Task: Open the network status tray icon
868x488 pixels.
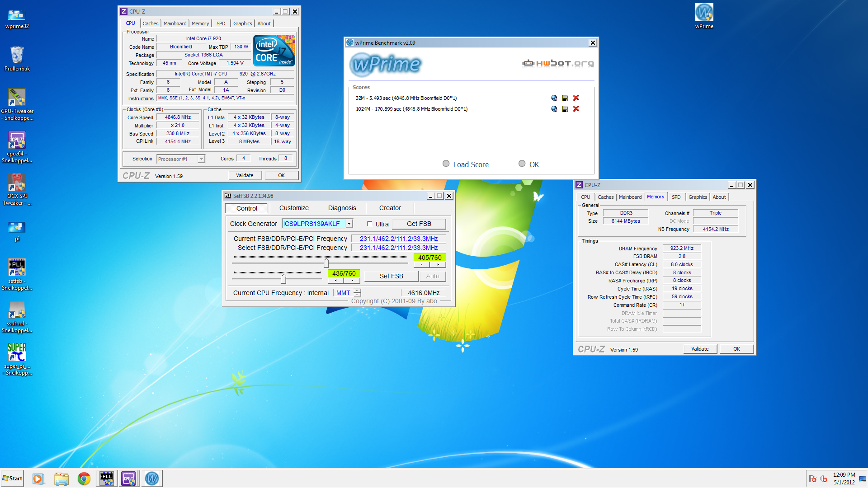Action: tap(862, 479)
